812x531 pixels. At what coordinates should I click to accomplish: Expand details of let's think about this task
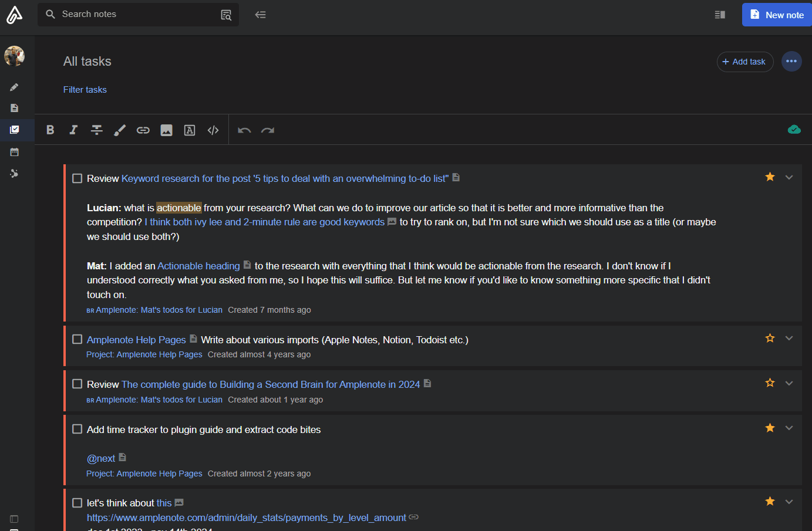point(789,502)
